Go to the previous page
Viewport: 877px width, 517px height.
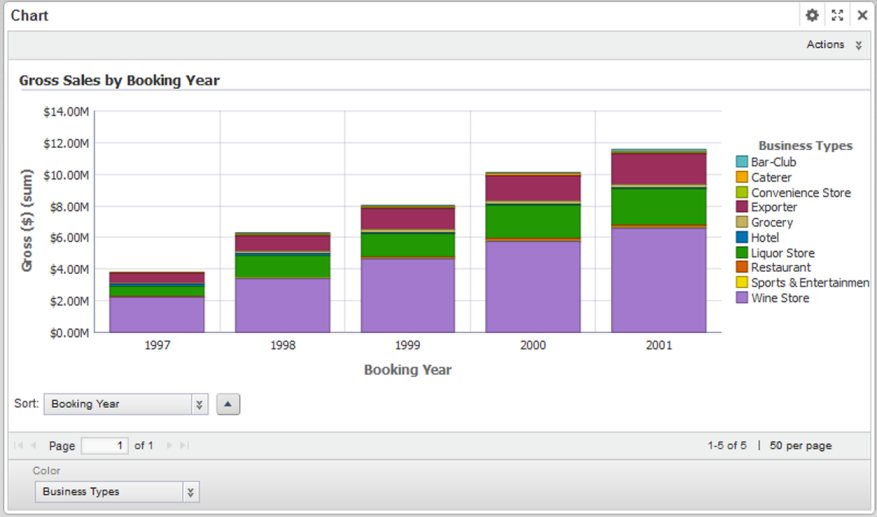click(34, 445)
